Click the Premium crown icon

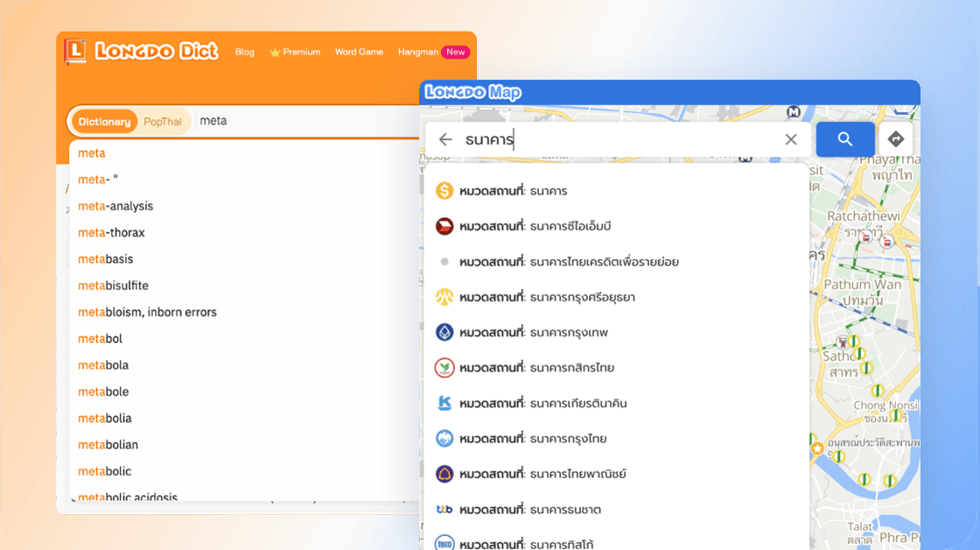point(275,52)
